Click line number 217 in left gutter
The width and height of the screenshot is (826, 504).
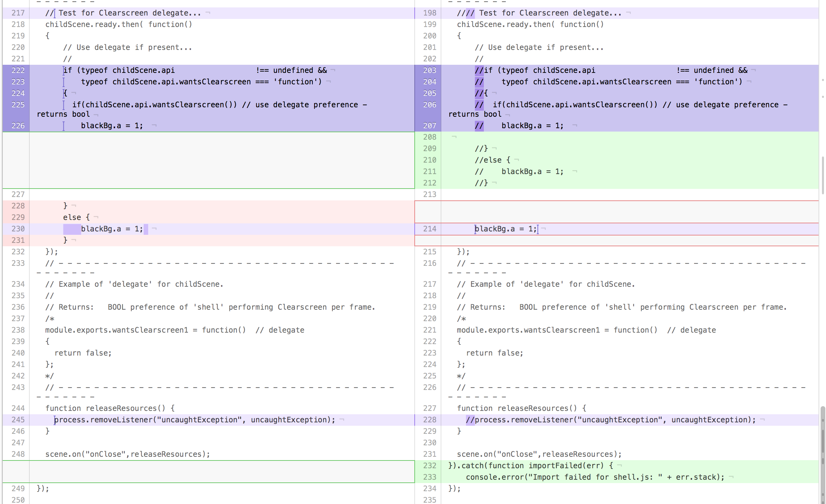(18, 13)
